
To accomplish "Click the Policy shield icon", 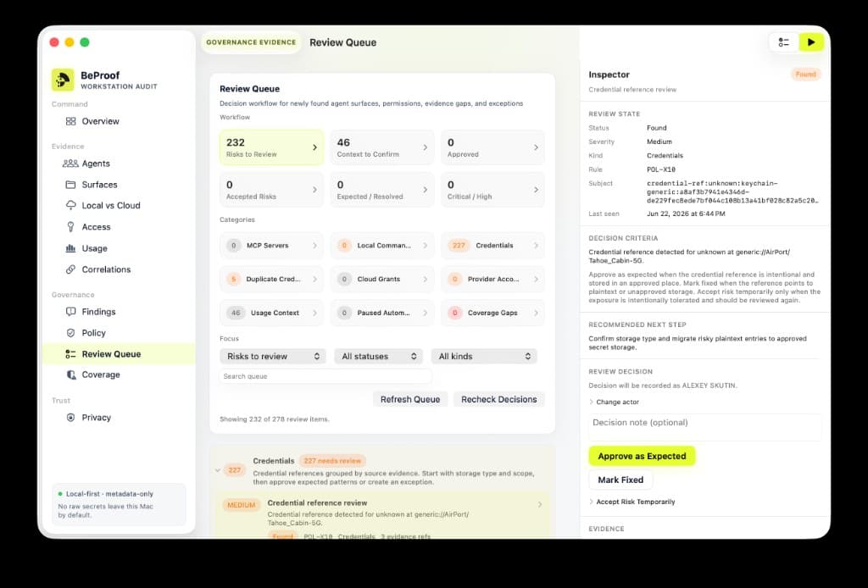I will coord(71,332).
